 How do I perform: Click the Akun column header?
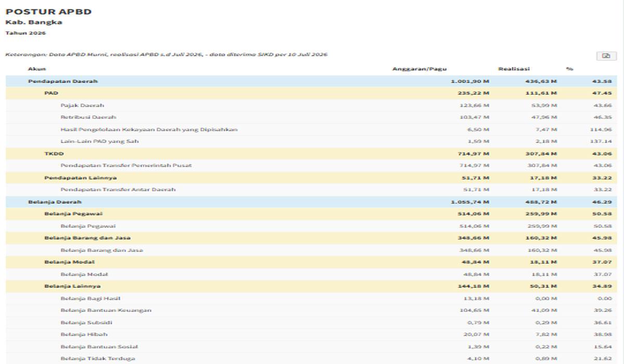tap(37, 69)
